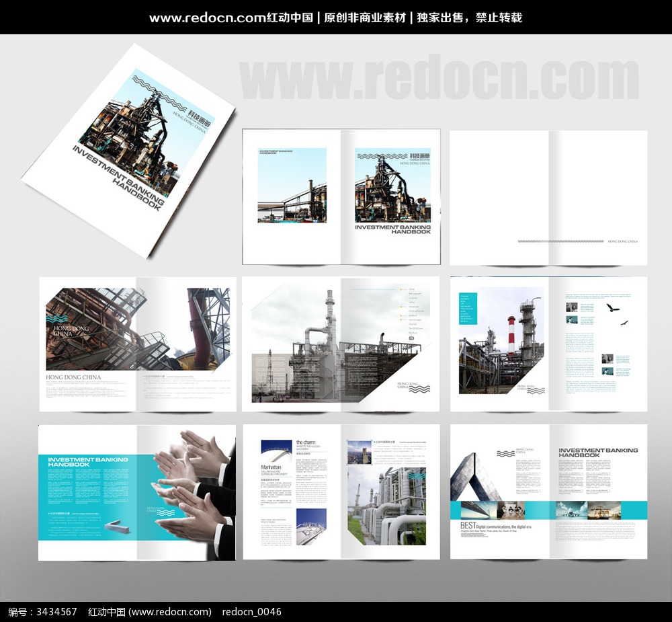Click the '编号：3434567' caption
This screenshot has height=622, width=672.
[42, 612]
